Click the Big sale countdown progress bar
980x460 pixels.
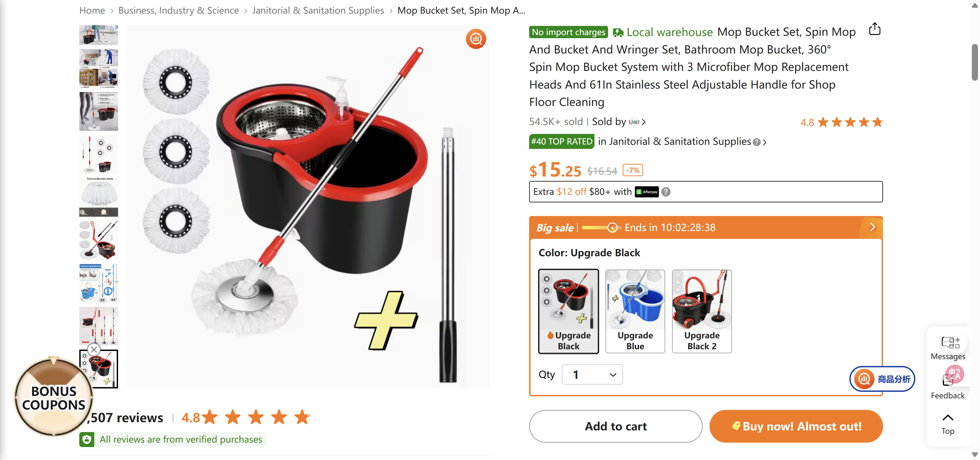pos(597,227)
